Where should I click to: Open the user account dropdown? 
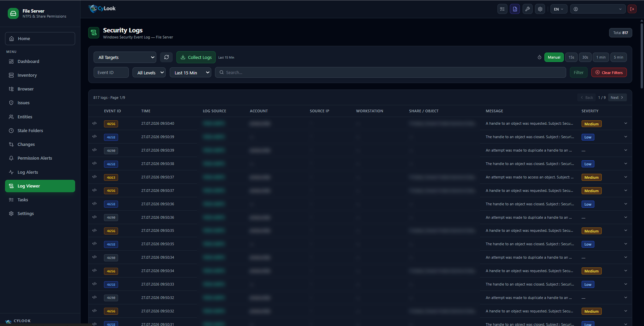(598, 9)
